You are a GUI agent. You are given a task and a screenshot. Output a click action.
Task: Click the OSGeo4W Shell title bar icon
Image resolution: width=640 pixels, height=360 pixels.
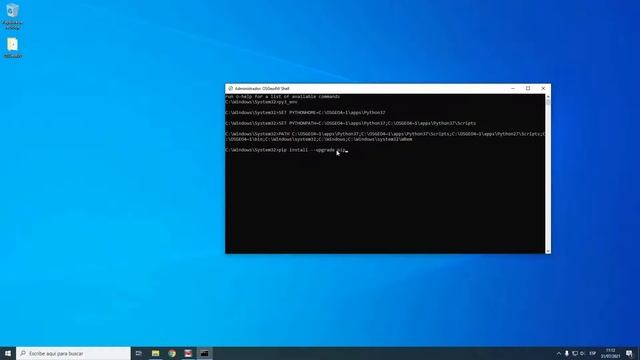(230, 89)
